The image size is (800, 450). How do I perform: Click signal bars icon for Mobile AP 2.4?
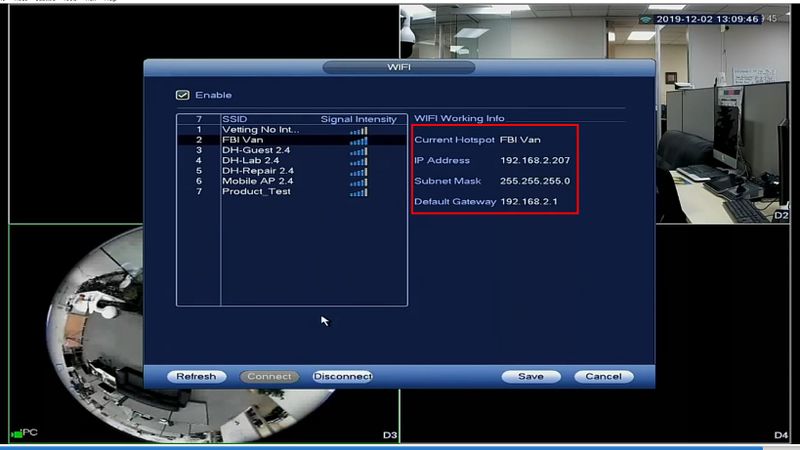point(359,182)
